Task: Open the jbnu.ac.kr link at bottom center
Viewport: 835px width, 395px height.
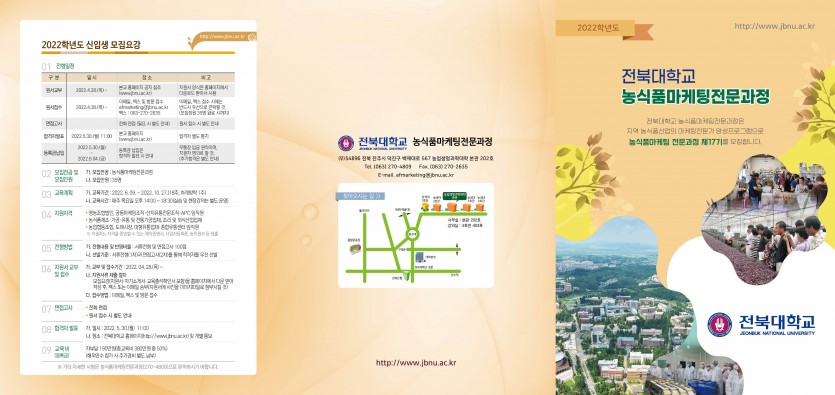Action: 416,363
